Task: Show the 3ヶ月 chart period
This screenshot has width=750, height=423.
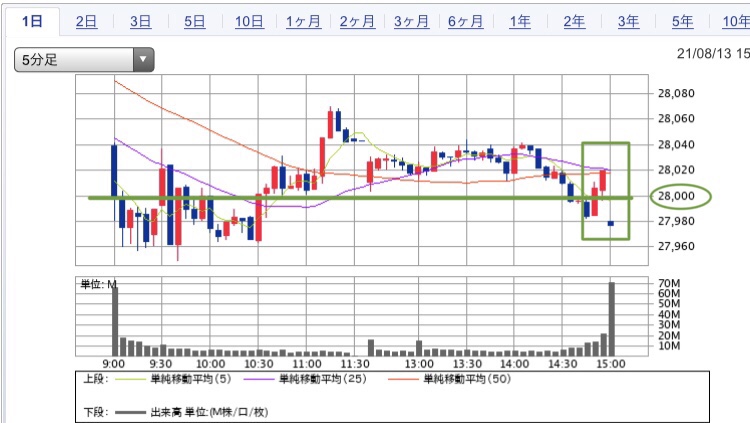Action: point(411,22)
